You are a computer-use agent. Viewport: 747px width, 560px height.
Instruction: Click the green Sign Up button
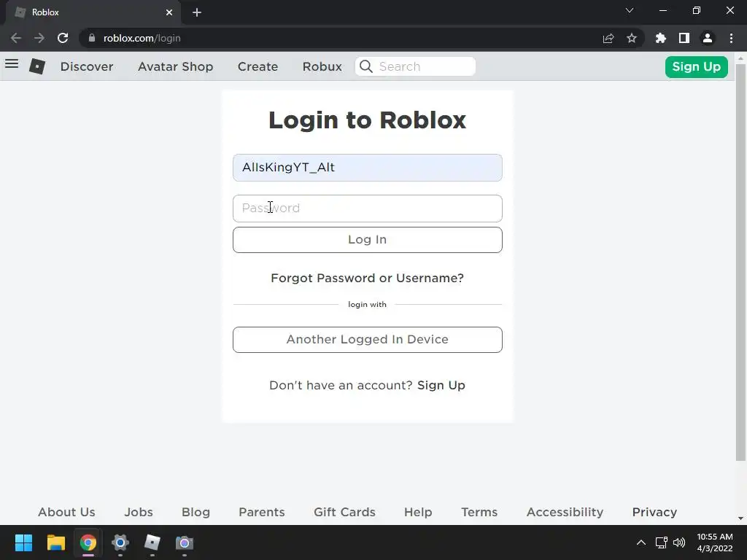coord(697,66)
